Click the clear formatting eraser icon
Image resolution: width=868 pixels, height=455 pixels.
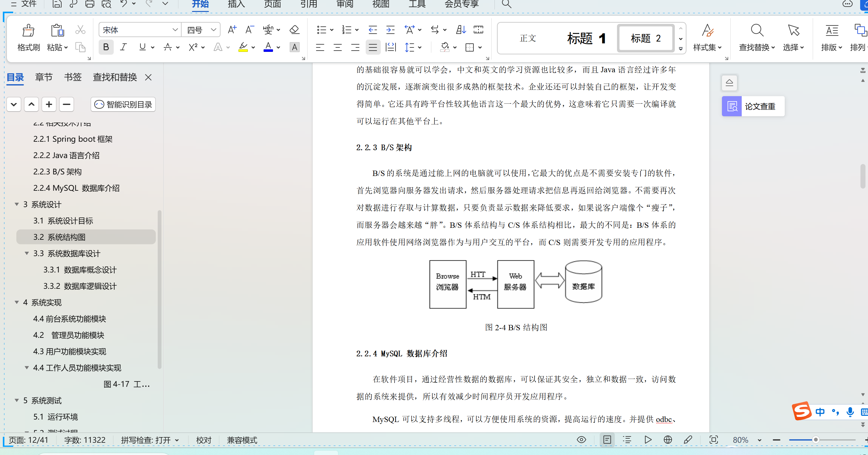294,30
